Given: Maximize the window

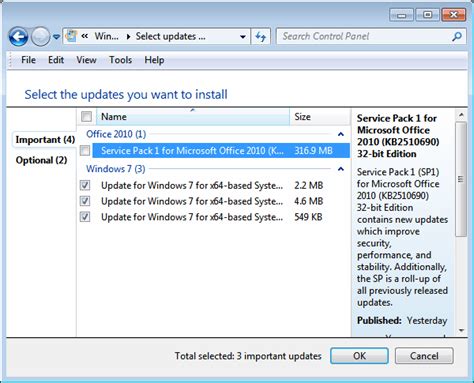Looking at the screenshot, I should point(427,15).
